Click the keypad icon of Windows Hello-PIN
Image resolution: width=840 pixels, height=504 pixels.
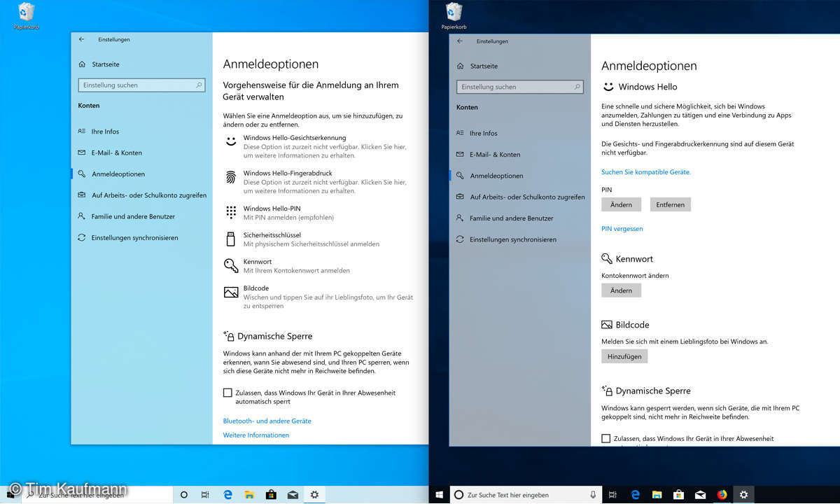tap(231, 212)
